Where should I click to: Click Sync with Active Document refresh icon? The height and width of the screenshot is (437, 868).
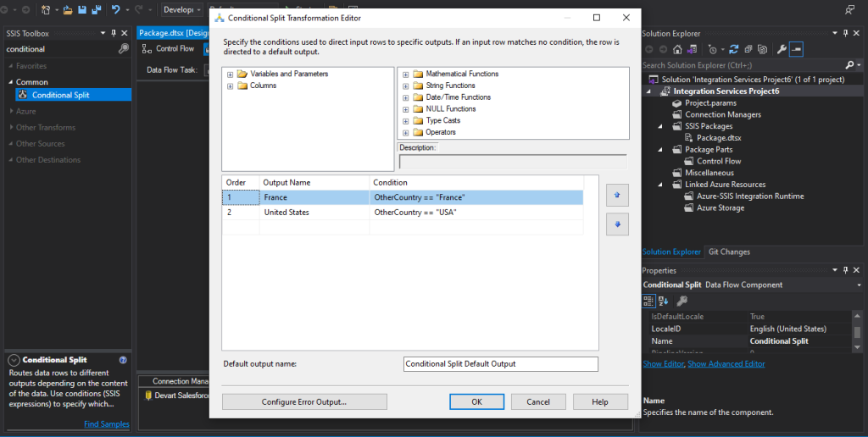click(x=733, y=49)
